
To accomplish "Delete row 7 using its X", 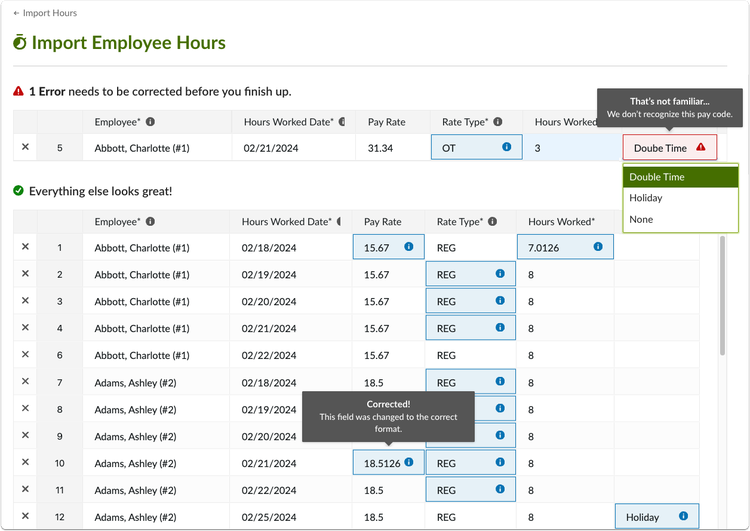I will pyautogui.click(x=25, y=381).
